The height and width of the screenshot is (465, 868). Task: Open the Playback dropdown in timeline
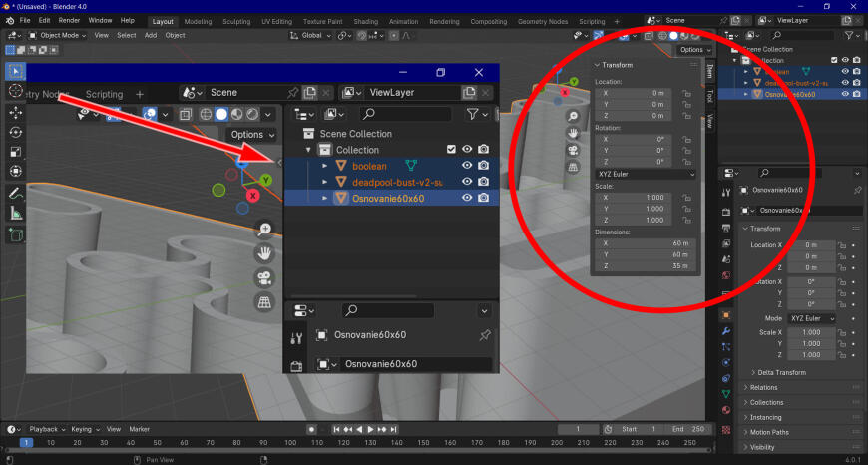tap(47, 429)
